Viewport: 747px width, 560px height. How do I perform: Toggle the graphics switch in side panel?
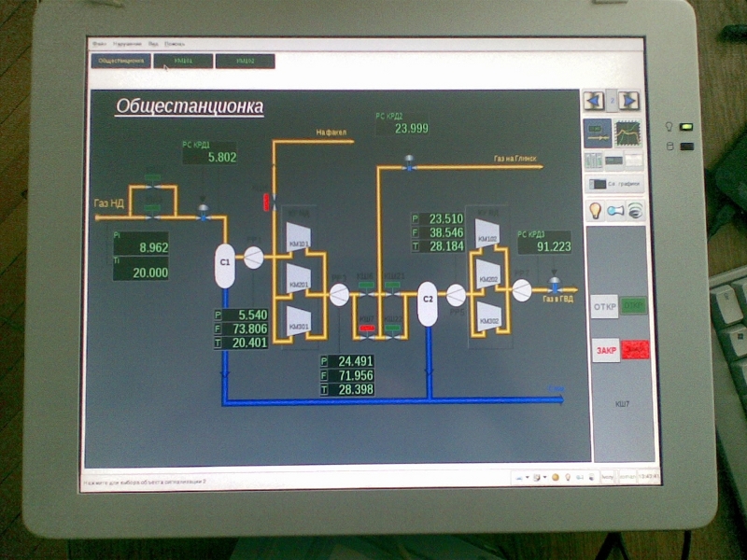pos(600,185)
